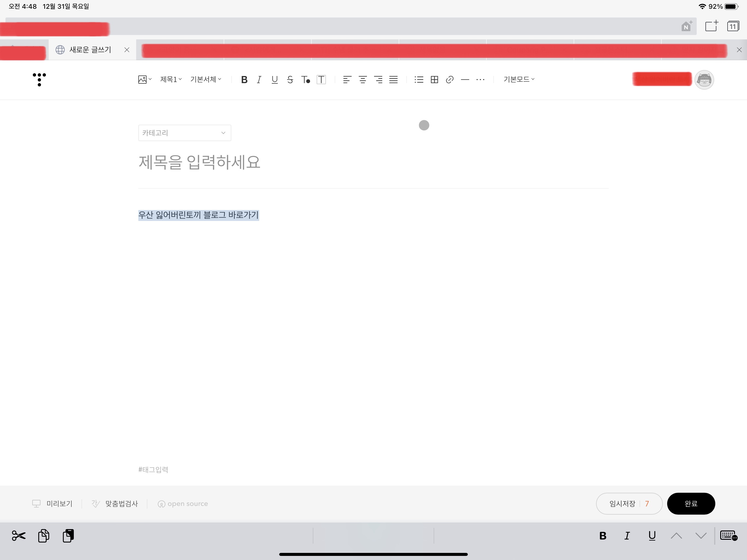The height and width of the screenshot is (560, 747).
Task: Click the insert link icon
Action: click(x=450, y=80)
